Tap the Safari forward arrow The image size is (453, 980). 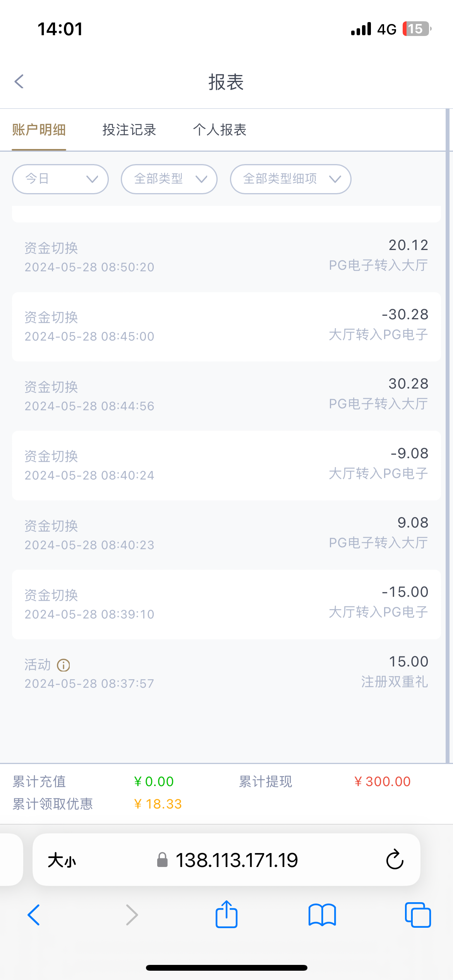point(132,915)
